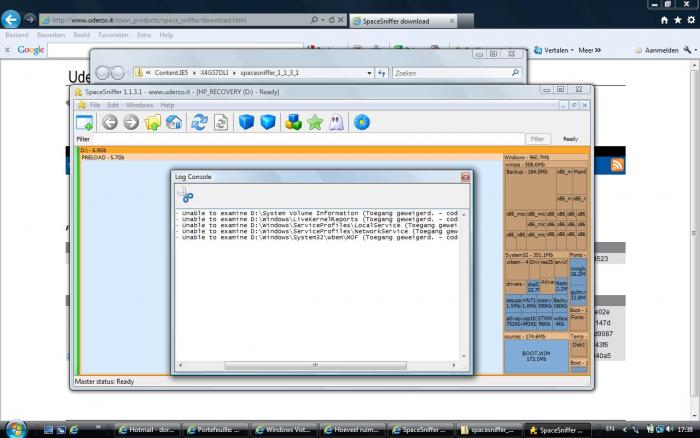The image size is (700, 438).
Task: Click Log Console scroll left arrow
Action: [x=180, y=365]
